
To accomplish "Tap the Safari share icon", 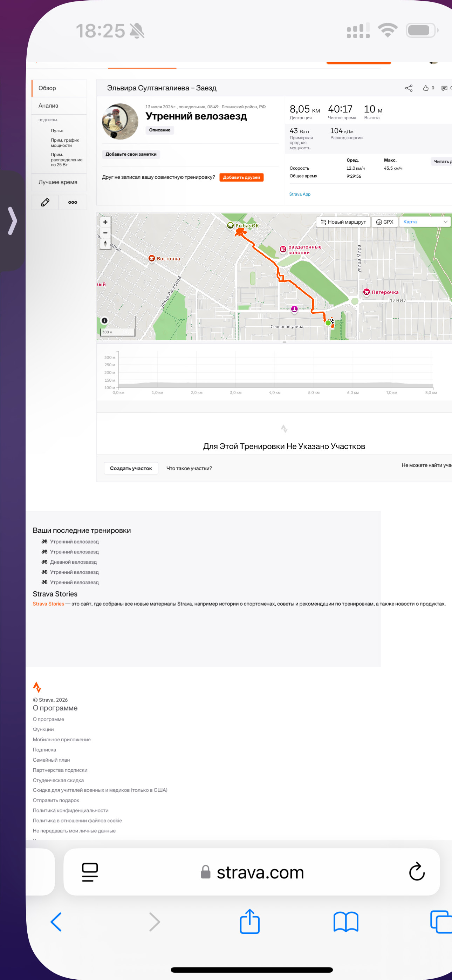I will click(249, 921).
